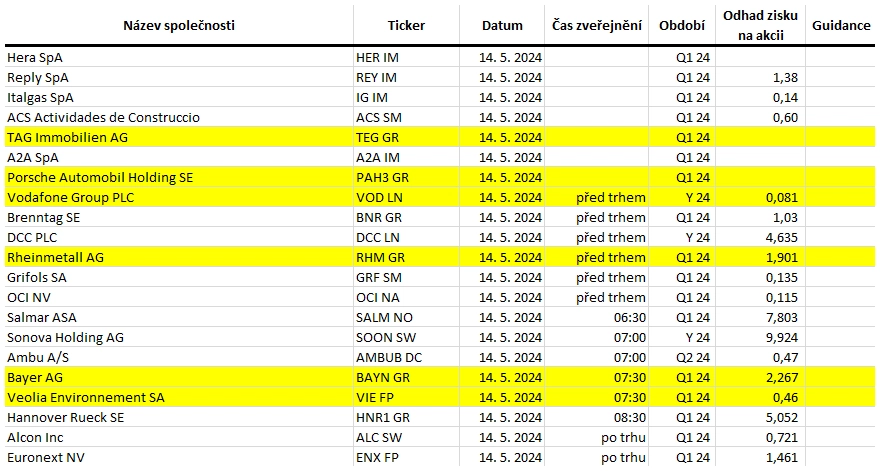This screenshot has width=882, height=471.
Task: Select the Hera SpA company cell
Action: point(179,57)
